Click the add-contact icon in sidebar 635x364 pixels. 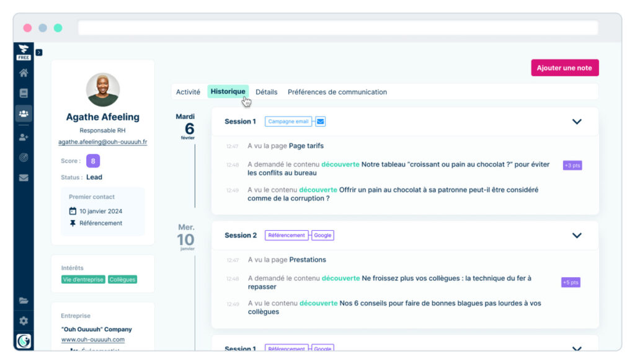click(24, 137)
